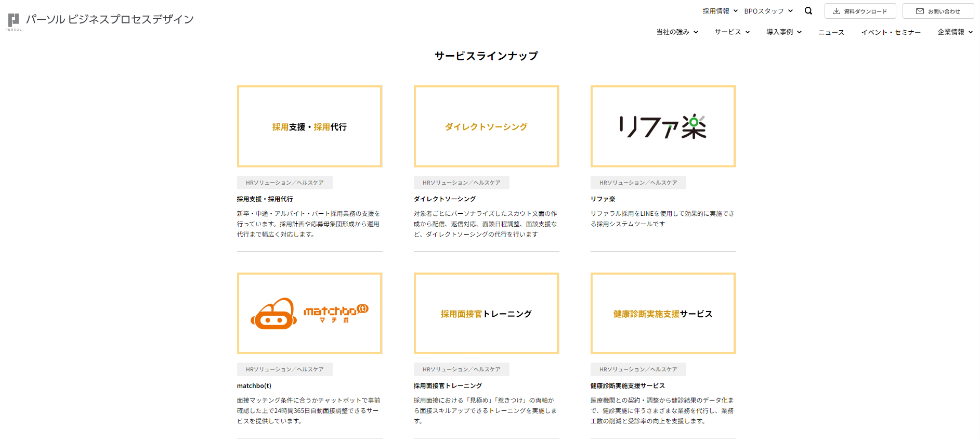Click the お問い合わせ button
This screenshot has height=439, width=980.
(x=938, y=11)
